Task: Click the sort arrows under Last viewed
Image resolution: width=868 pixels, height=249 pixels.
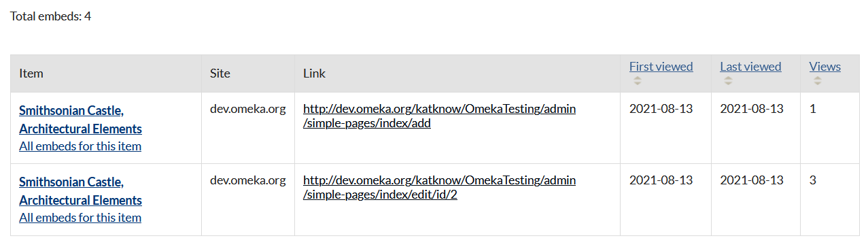Action: click(x=728, y=80)
